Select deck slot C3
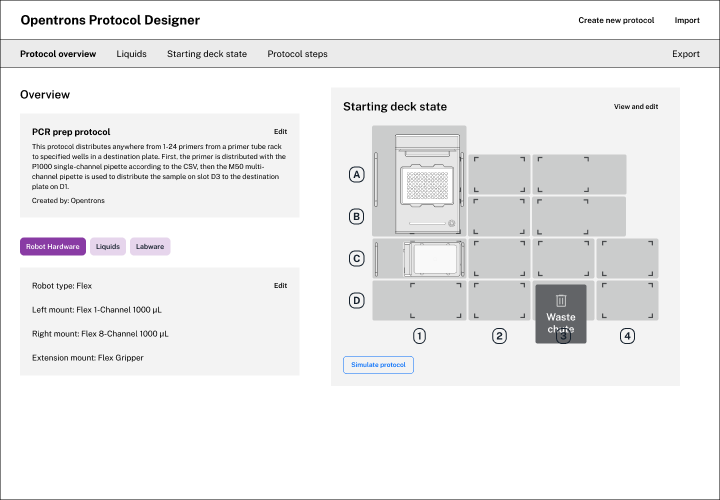This screenshot has width=720, height=500. (563, 258)
